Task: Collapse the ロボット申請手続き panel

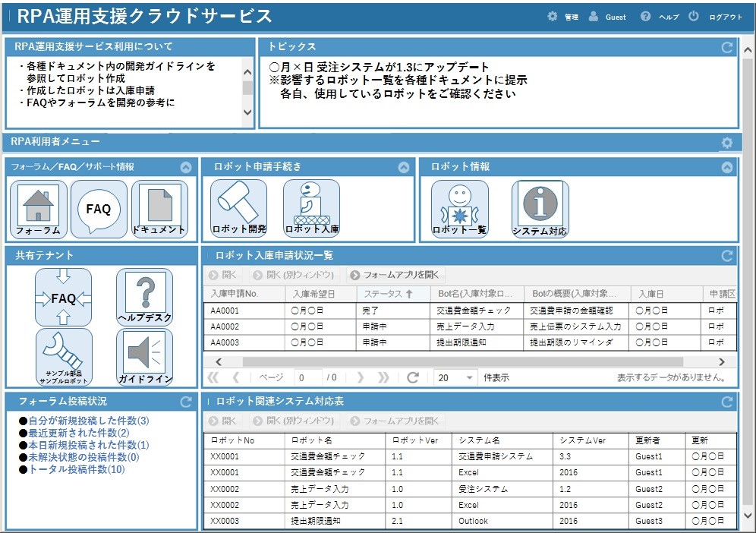Action: tap(404, 168)
